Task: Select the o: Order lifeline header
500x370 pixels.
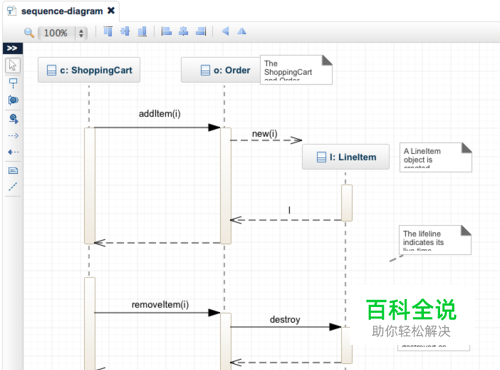Action: point(221,70)
